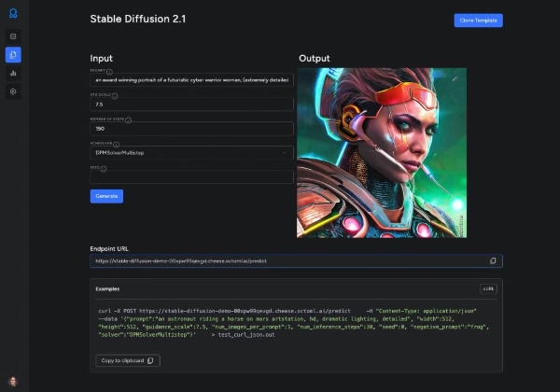This screenshot has width=560, height=392.
Task: Open the settings gear sidebar icon
Action: tap(13, 91)
